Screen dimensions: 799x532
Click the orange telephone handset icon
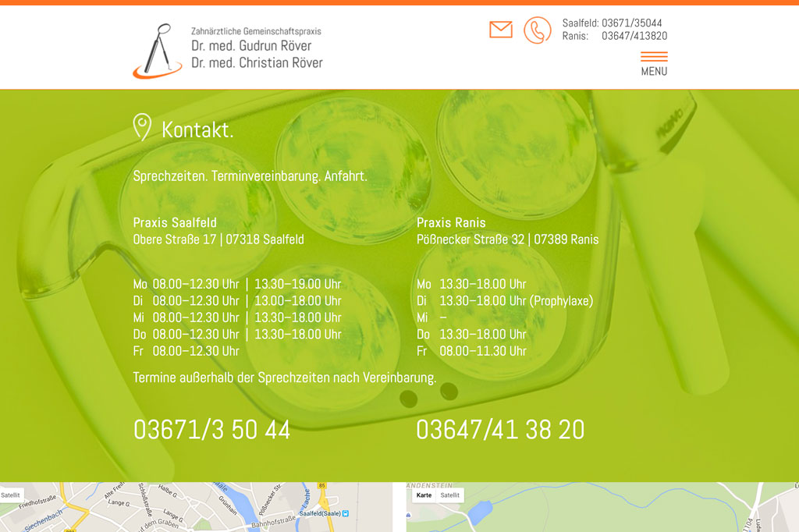(x=538, y=30)
